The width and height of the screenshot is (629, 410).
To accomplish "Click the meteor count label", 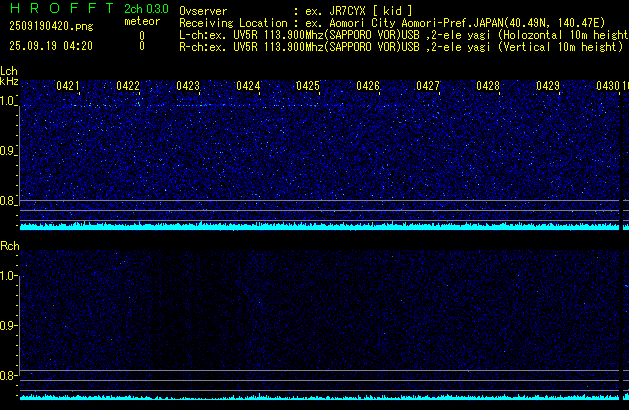I will [141, 21].
